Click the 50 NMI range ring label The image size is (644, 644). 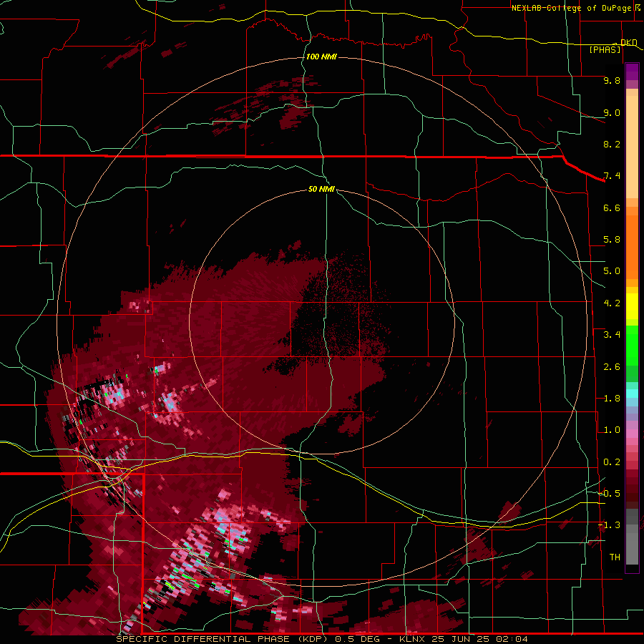(321, 189)
